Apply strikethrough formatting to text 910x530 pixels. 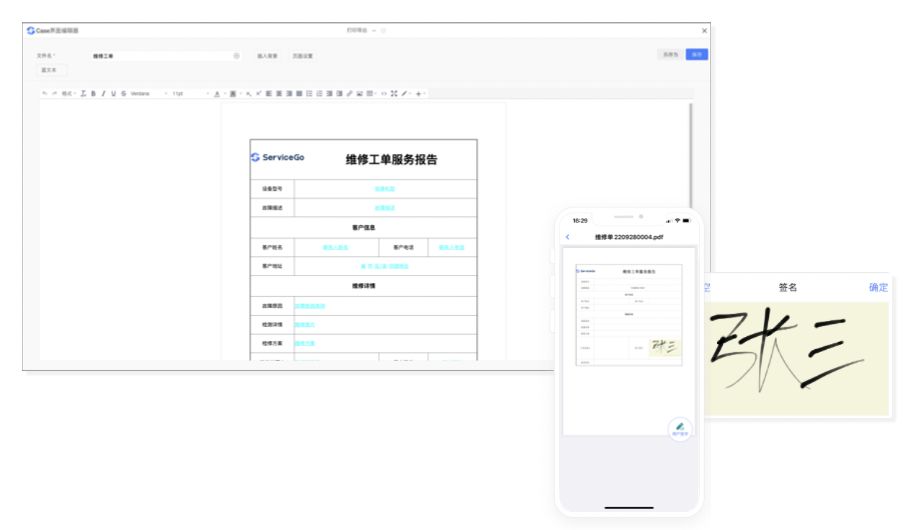click(123, 93)
